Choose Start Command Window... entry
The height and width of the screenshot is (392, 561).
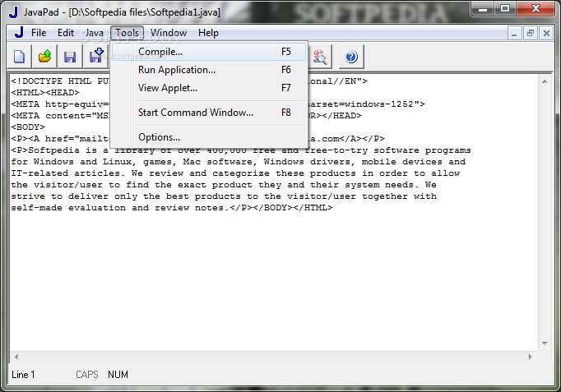tap(209, 113)
